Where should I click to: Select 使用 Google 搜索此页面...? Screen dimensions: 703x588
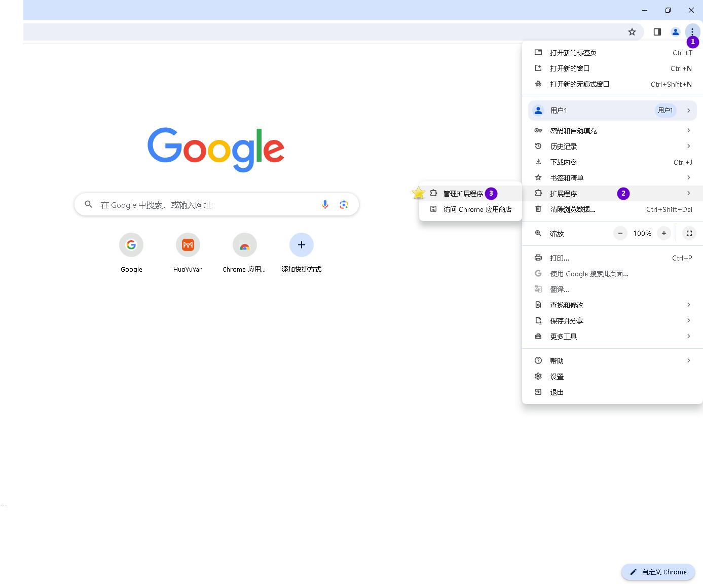pyautogui.click(x=612, y=274)
